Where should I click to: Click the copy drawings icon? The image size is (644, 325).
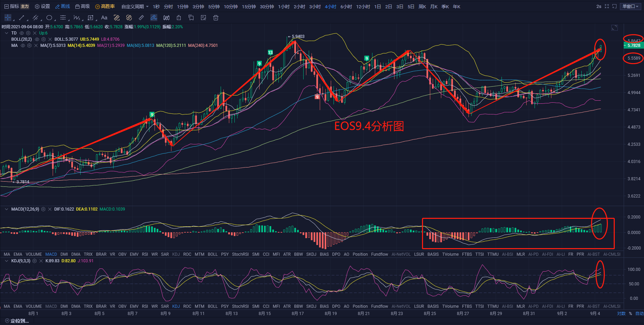click(191, 18)
